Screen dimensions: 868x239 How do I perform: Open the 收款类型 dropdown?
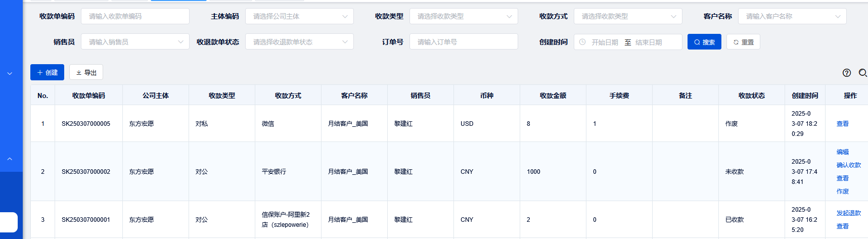[464, 16]
